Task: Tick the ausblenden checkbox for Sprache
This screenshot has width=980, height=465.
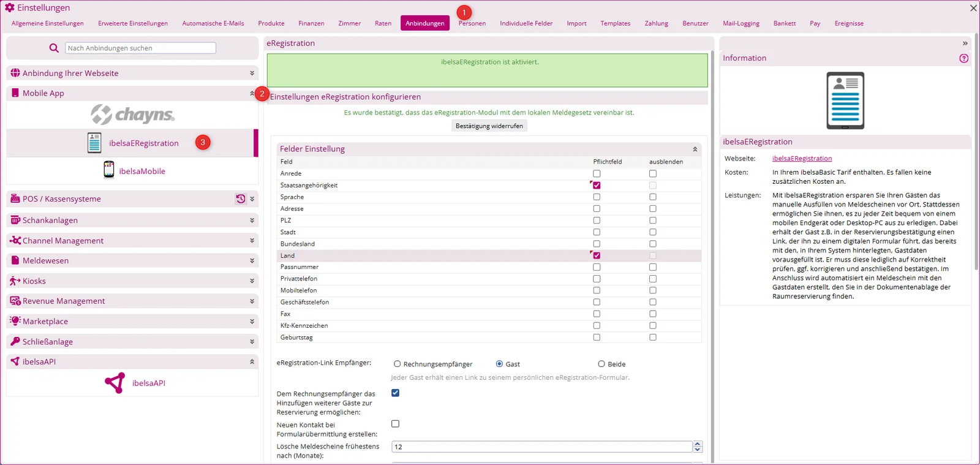Action: 653,197
